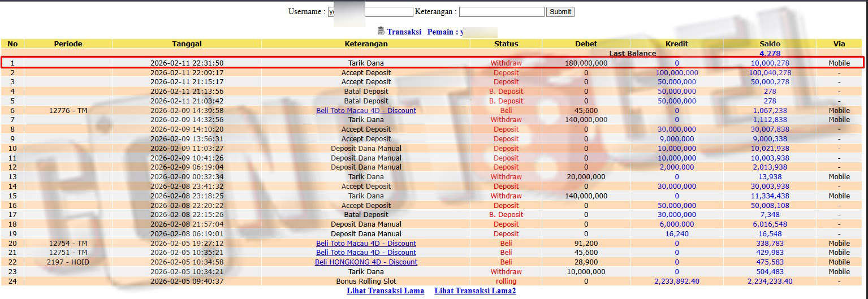
Task: Select the Last Balance value 4,278
Action: click(x=770, y=54)
